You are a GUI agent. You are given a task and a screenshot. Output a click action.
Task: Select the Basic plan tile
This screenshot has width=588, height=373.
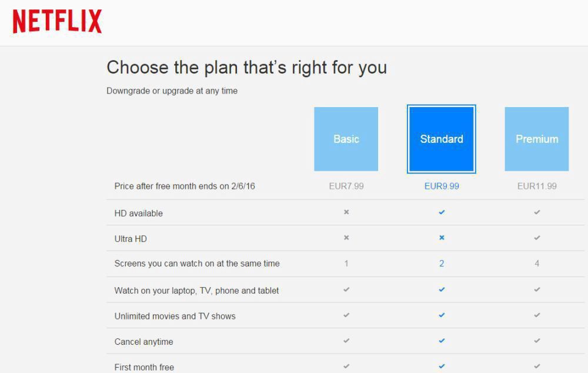point(346,139)
